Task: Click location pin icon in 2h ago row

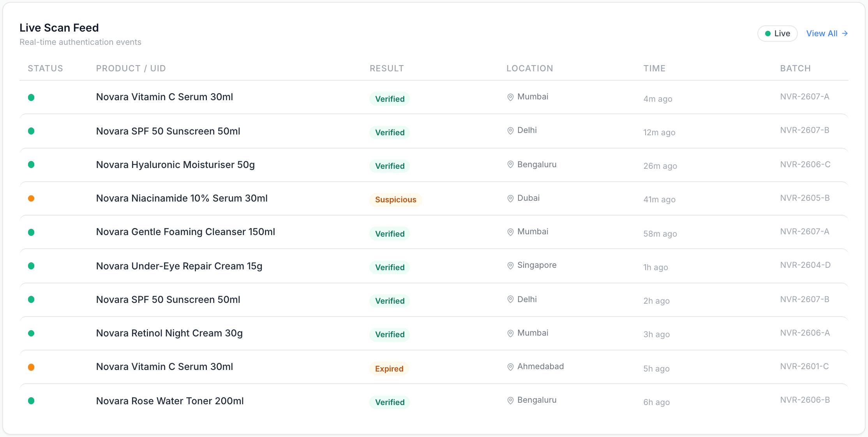Action: click(x=510, y=299)
